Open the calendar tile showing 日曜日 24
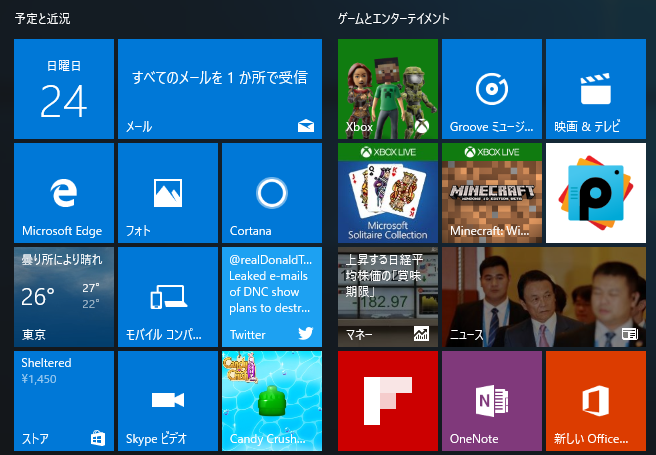This screenshot has width=656, height=455. pos(64,89)
